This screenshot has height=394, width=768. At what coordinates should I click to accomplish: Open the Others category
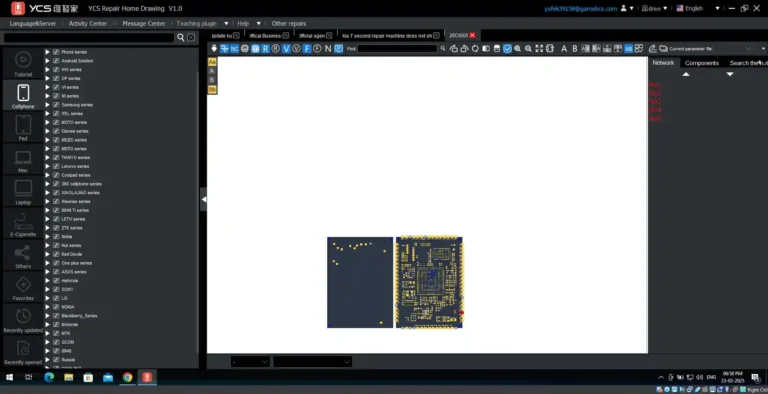click(x=23, y=256)
